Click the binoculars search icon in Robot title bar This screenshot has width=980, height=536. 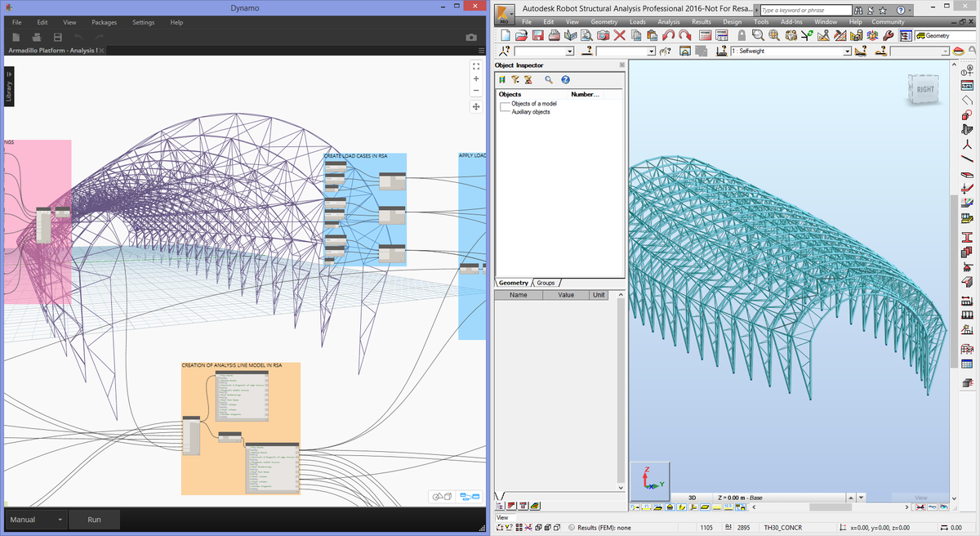click(858, 10)
